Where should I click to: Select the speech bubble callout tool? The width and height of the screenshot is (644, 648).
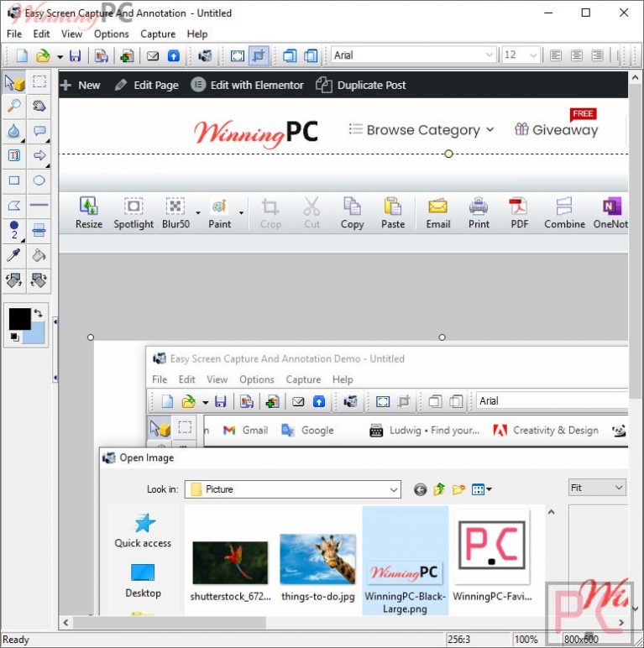click(39, 132)
